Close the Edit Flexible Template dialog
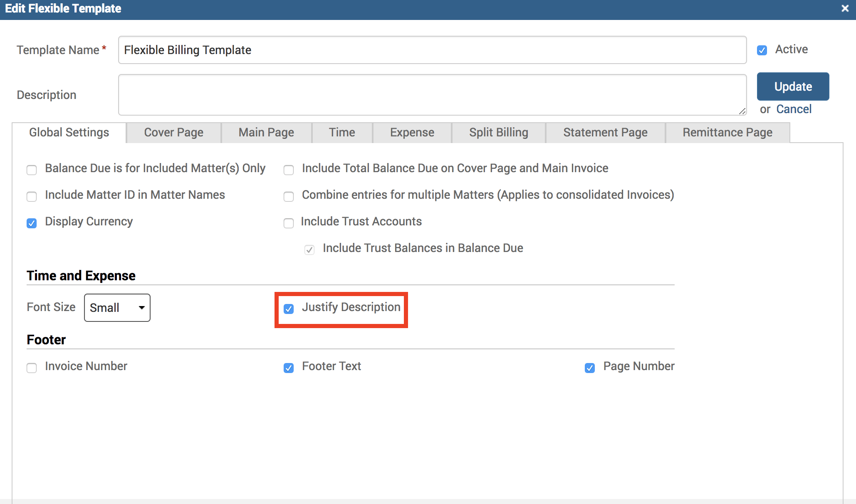The width and height of the screenshot is (856, 504). coord(845,8)
